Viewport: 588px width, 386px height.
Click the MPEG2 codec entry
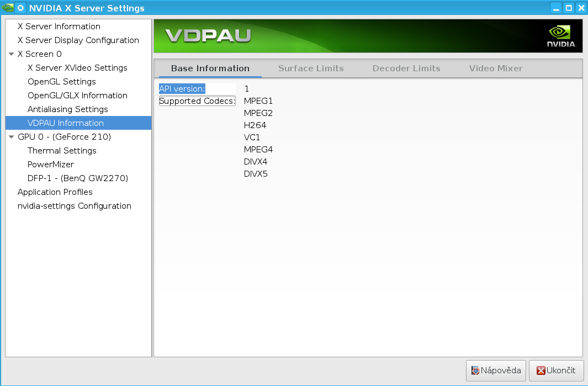pos(258,113)
